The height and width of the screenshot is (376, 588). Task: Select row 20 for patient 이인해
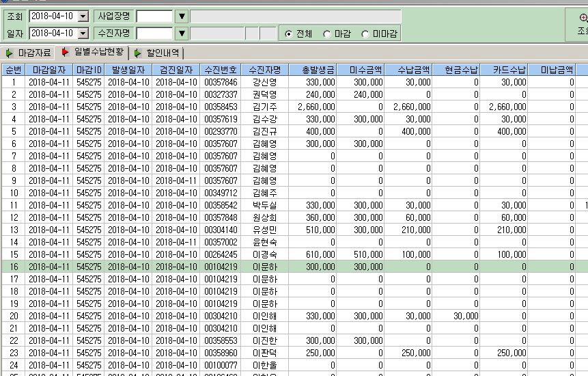click(294, 316)
